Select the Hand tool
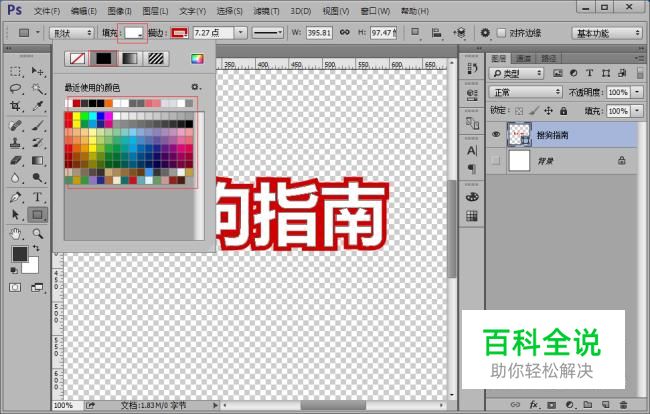650x414 pixels. (15, 234)
